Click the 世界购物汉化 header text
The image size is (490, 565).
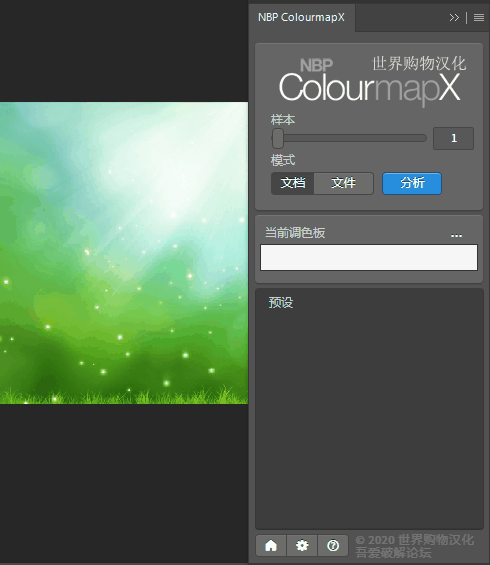tap(419, 63)
